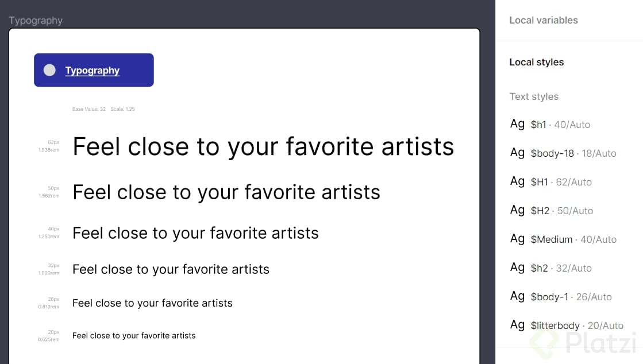Click the Ag preview icon beside $body-18
This screenshot has height=364, width=643.
pyautogui.click(x=517, y=153)
